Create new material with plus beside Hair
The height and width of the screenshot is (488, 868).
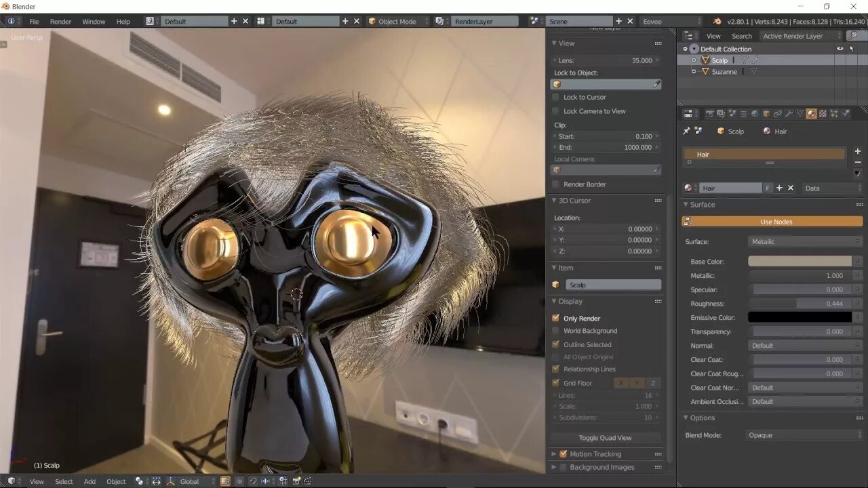click(779, 188)
